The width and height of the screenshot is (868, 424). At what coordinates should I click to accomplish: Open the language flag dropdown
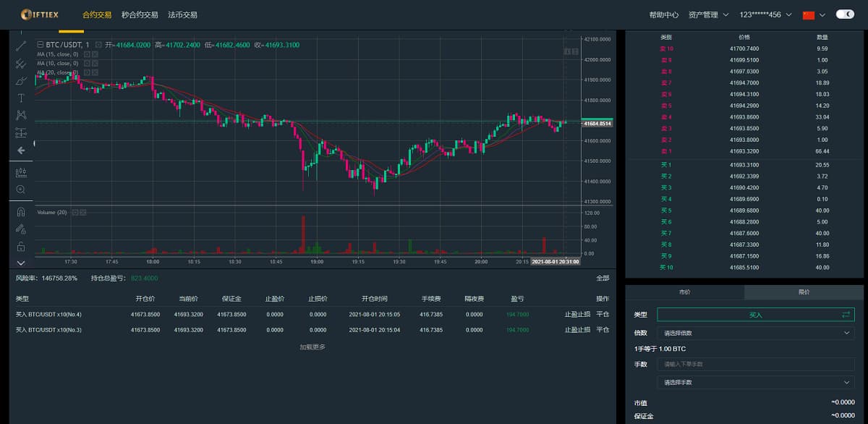click(x=813, y=14)
